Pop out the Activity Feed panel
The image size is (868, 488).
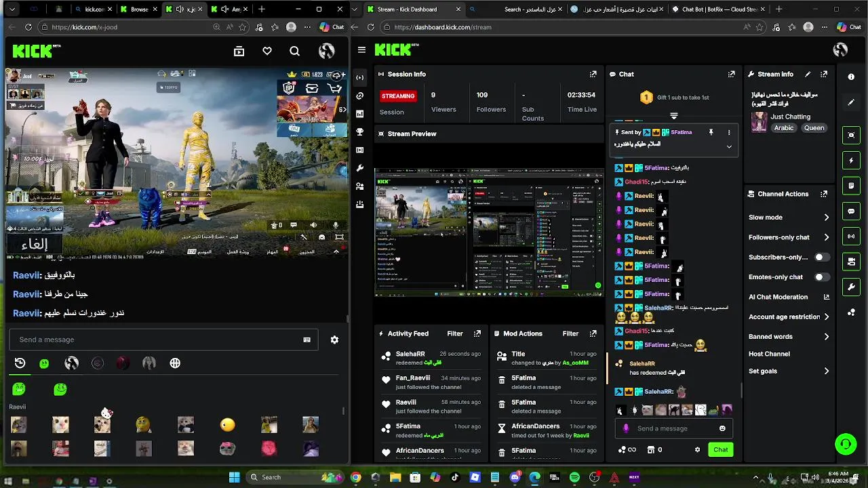point(477,333)
